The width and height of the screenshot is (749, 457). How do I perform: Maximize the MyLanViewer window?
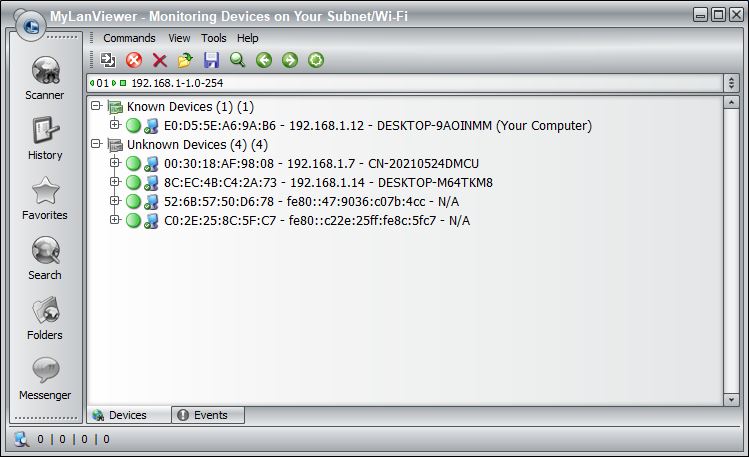tap(718, 15)
